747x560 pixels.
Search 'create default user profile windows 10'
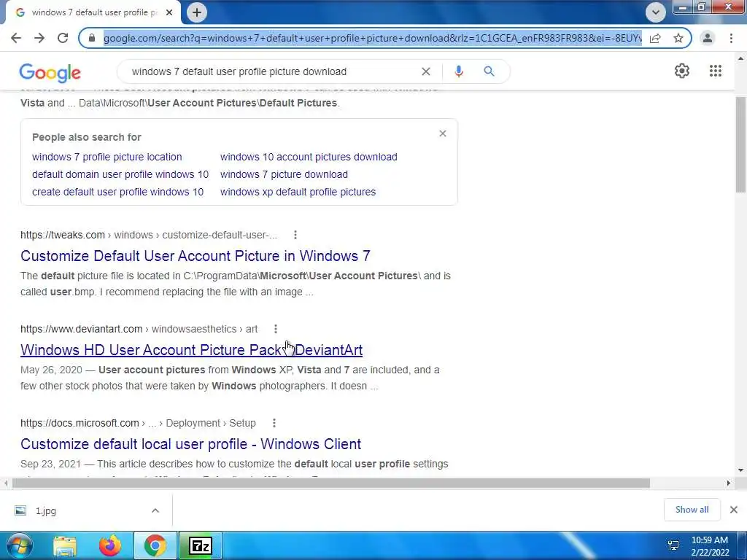[117, 192]
